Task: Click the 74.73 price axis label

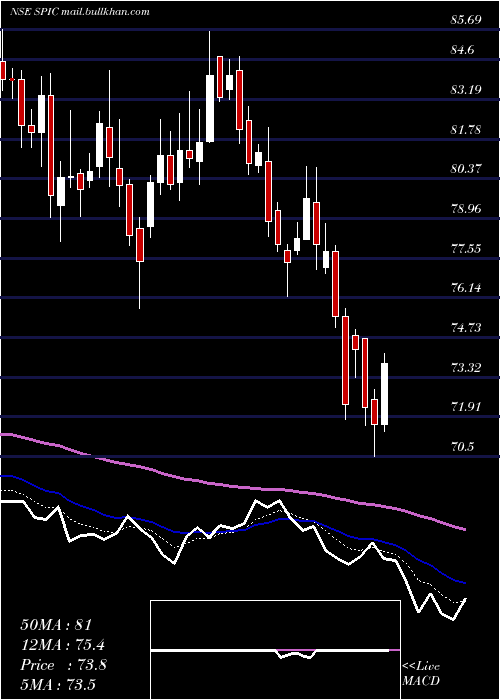Action: (x=467, y=328)
